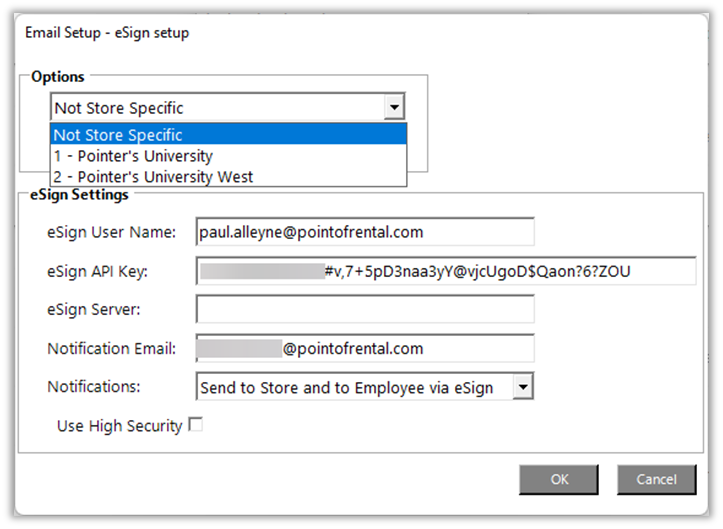Click into the Notification Email field

(365, 349)
